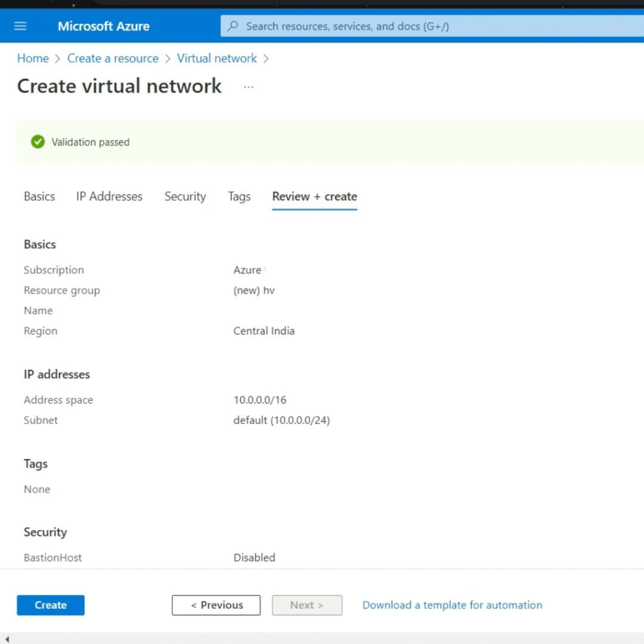This screenshot has height=644, width=644.
Task: Click the IP addresses section heading
Action: [57, 375]
